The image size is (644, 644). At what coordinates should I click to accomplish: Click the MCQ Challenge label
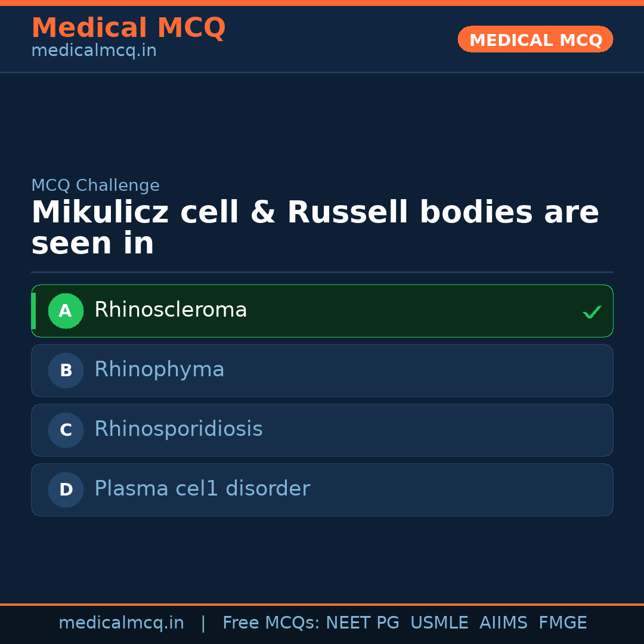95,185
